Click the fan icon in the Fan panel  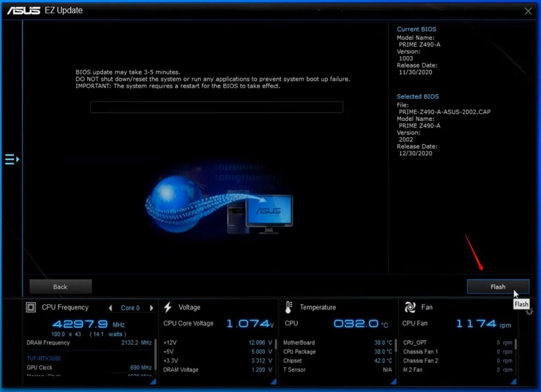(409, 307)
